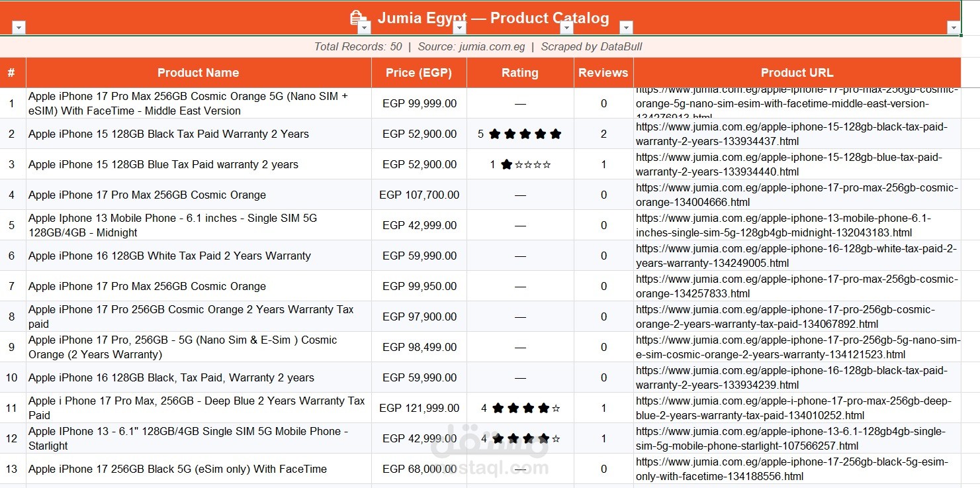The width and height of the screenshot is (980, 488).
Task: Select 'Apple iPhone 15 128GB Blue Tax Paid' cell
Action: tap(199, 164)
